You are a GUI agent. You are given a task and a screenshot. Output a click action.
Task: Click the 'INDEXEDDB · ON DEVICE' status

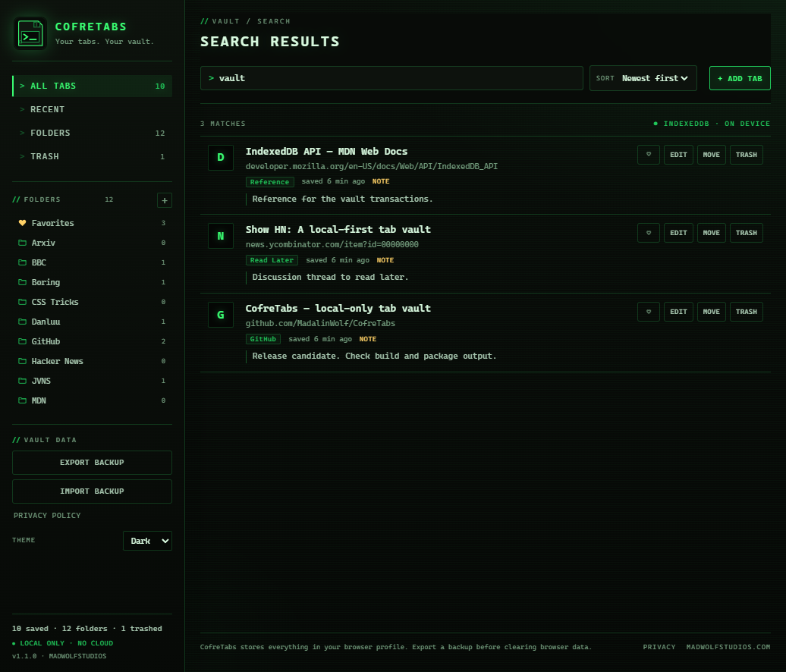click(x=712, y=124)
